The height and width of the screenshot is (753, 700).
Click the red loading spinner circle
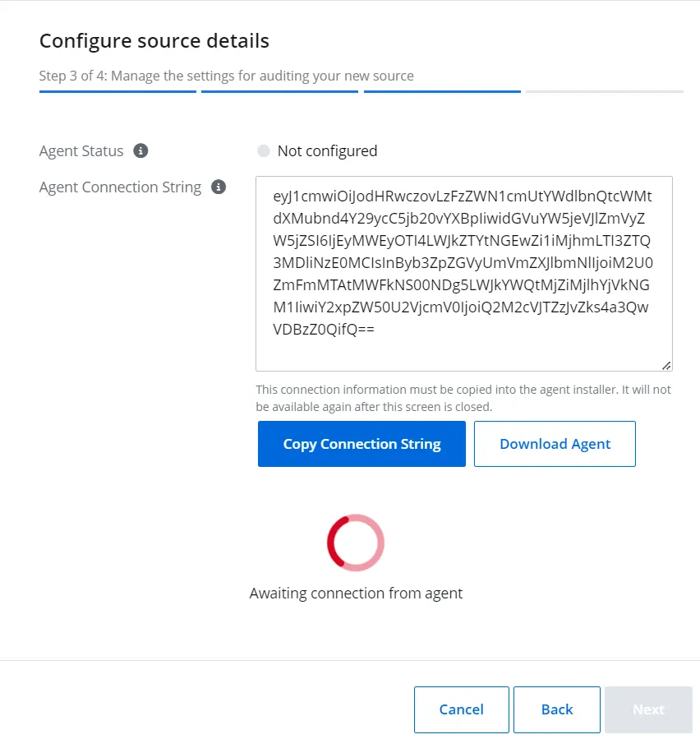tap(356, 543)
